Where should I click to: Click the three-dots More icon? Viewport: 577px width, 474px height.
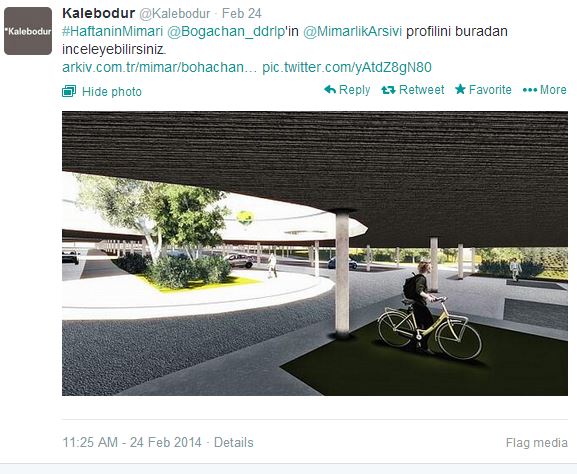pyautogui.click(x=530, y=90)
